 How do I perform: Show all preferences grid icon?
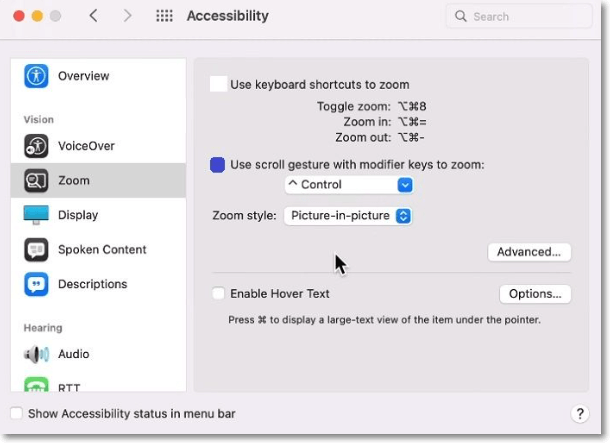(165, 17)
